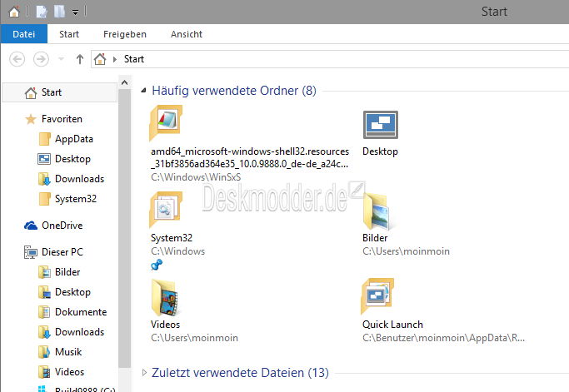Click the Videos label in frequent folders
The width and height of the screenshot is (569, 392).
click(x=165, y=325)
